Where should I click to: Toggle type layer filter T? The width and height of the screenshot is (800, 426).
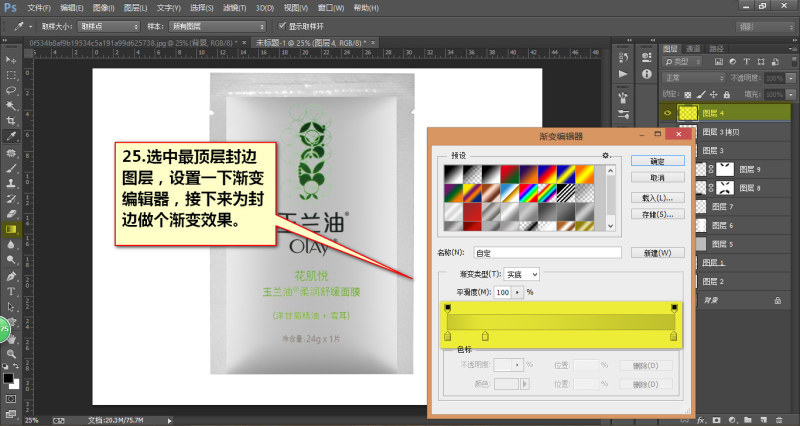746,62
